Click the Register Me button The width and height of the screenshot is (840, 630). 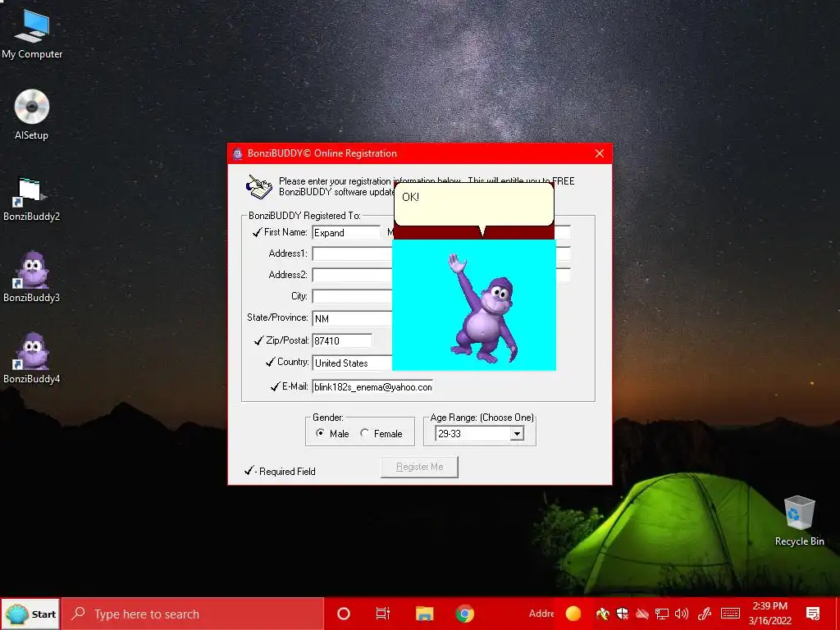tap(419, 467)
